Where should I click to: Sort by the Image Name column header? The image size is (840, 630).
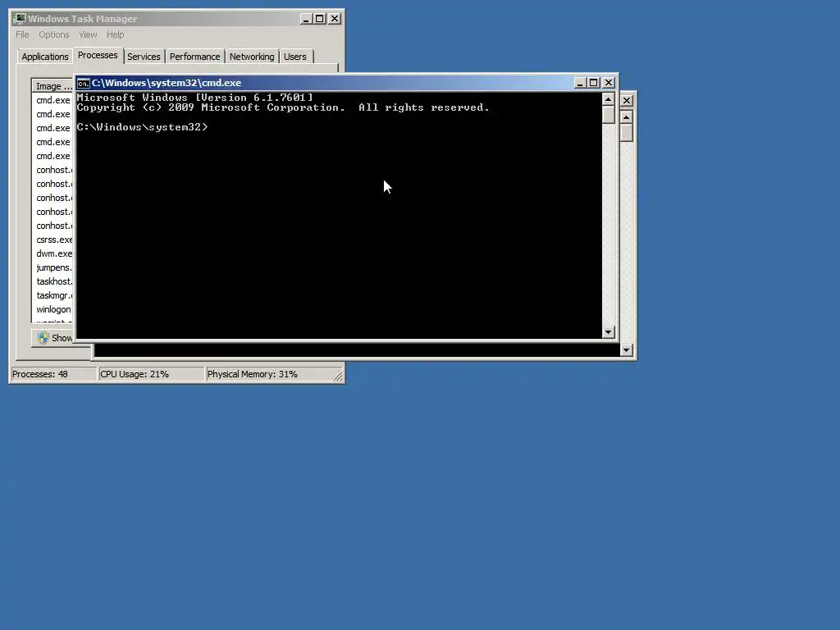click(x=52, y=86)
